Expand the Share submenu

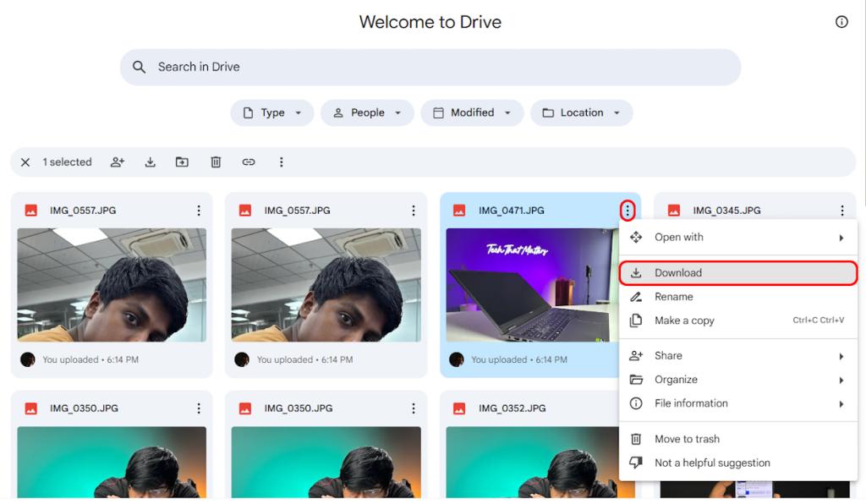(x=737, y=356)
